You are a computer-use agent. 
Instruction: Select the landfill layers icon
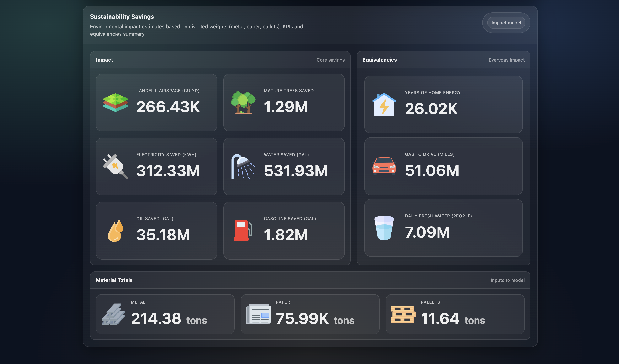pos(116,102)
